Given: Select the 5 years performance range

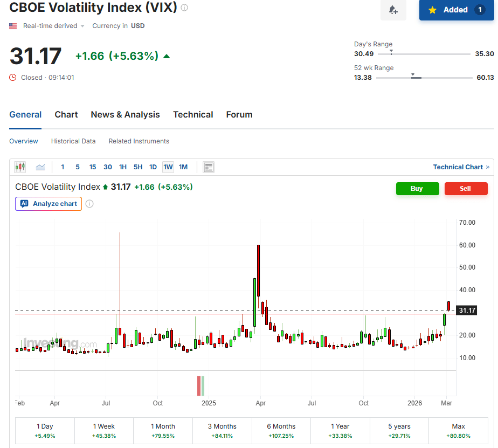Looking at the screenshot, I should point(399,431).
